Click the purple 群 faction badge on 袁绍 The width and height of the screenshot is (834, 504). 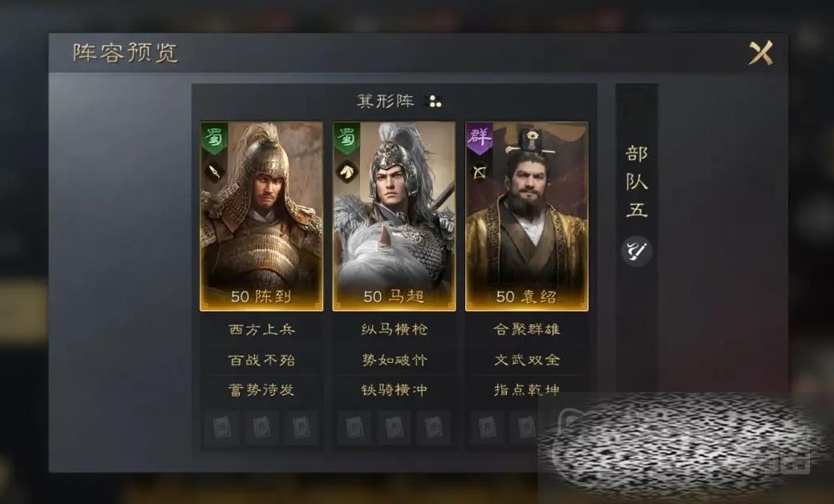point(480,139)
